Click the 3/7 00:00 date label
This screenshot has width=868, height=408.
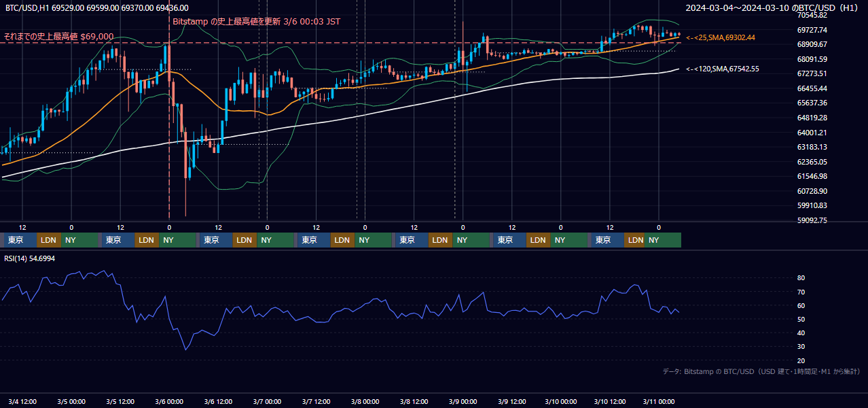pos(267,401)
